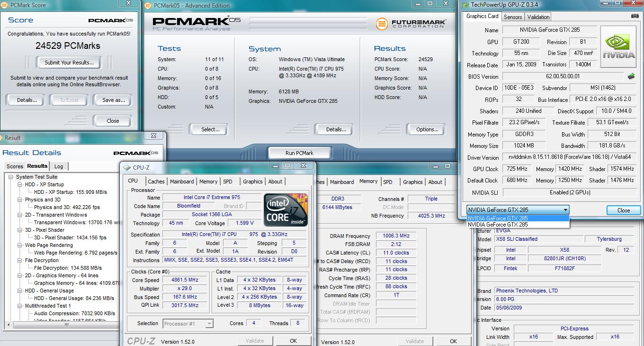Click the GPU Clock field showing 725 MHz
Screen dimensions: 644x346
(517, 169)
